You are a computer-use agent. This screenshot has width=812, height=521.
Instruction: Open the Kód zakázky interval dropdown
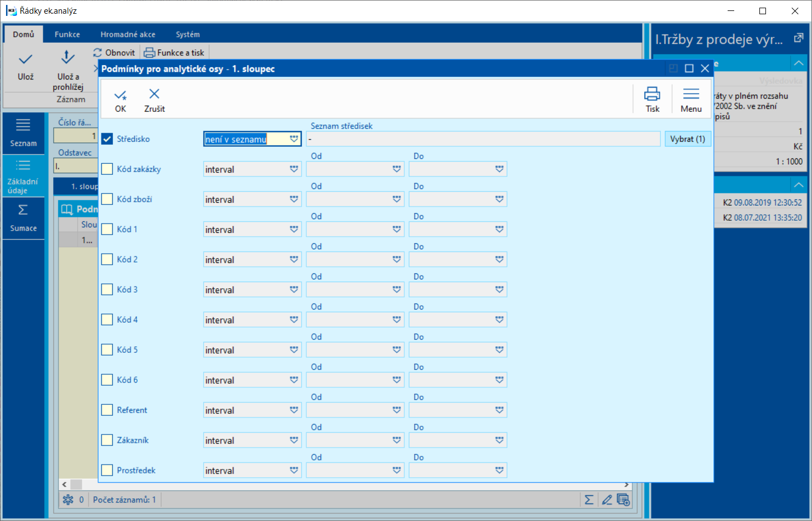point(294,169)
